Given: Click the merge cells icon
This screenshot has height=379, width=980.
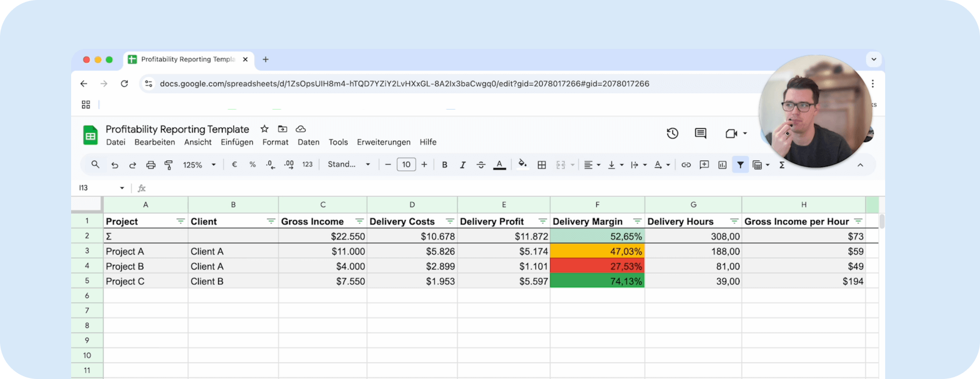Looking at the screenshot, I should pyautogui.click(x=561, y=165).
